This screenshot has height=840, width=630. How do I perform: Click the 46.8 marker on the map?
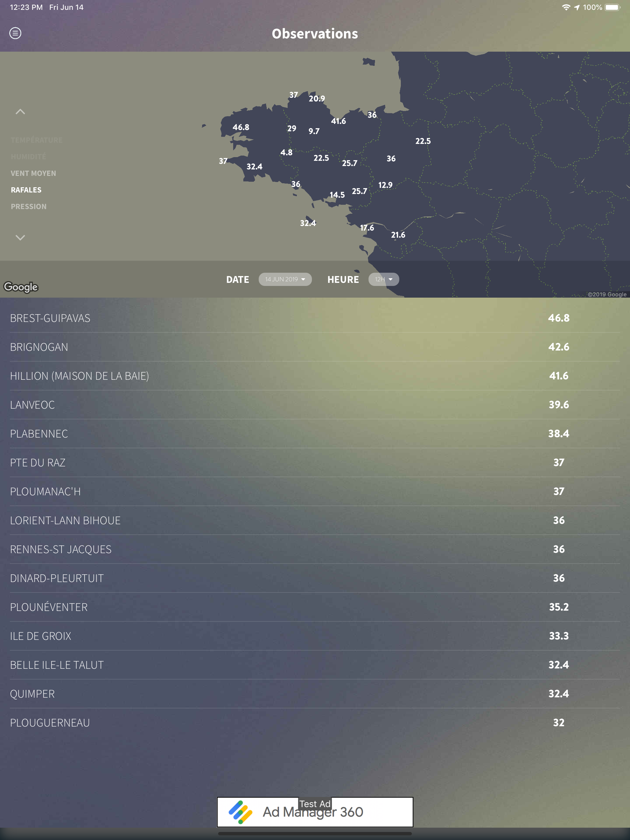pyautogui.click(x=241, y=127)
